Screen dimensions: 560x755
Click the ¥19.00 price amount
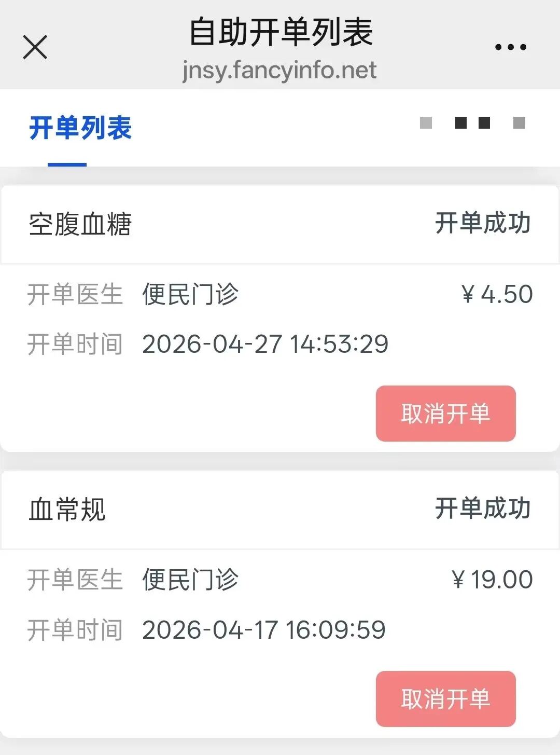[492, 580]
